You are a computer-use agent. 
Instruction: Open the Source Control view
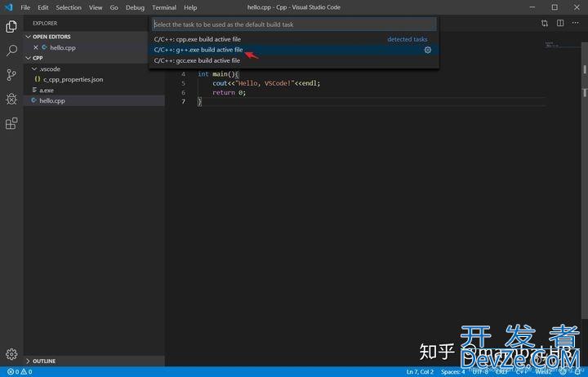(11, 75)
